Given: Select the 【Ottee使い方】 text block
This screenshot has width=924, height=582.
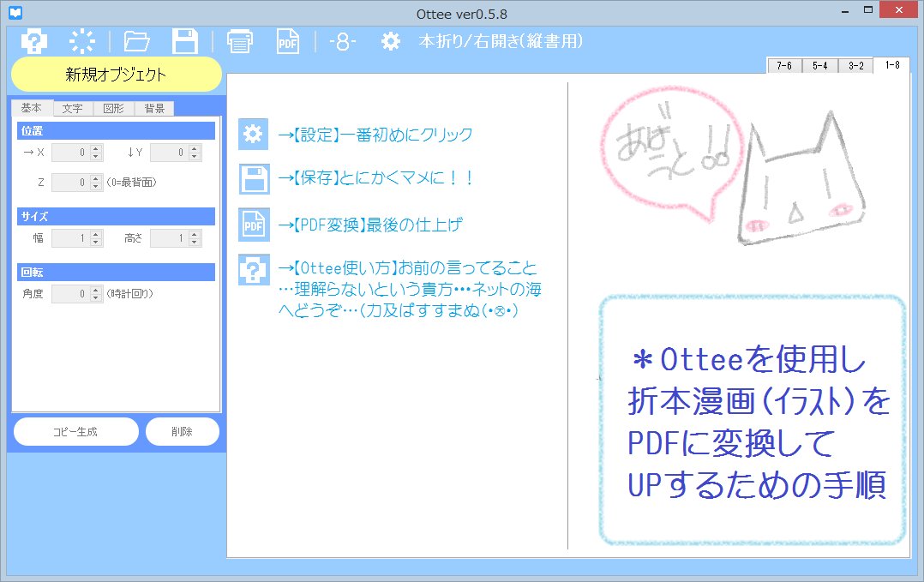Looking at the screenshot, I should click(x=410, y=289).
